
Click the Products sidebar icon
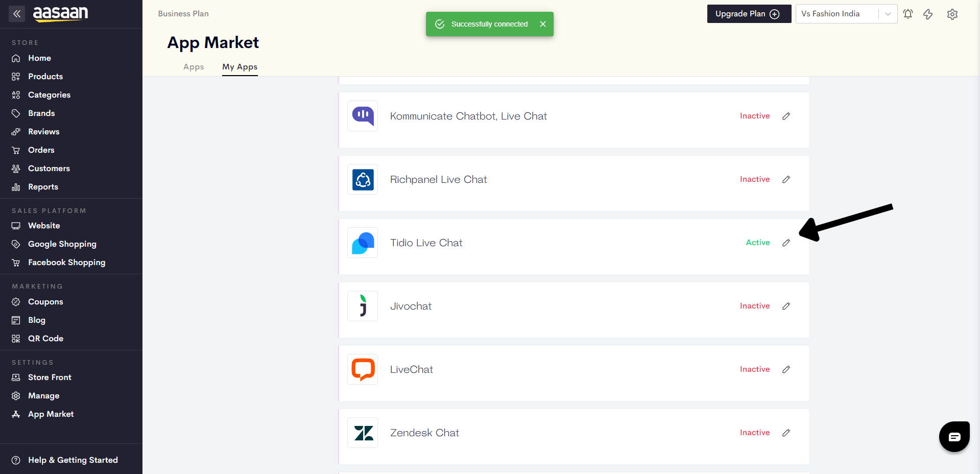pos(16,77)
